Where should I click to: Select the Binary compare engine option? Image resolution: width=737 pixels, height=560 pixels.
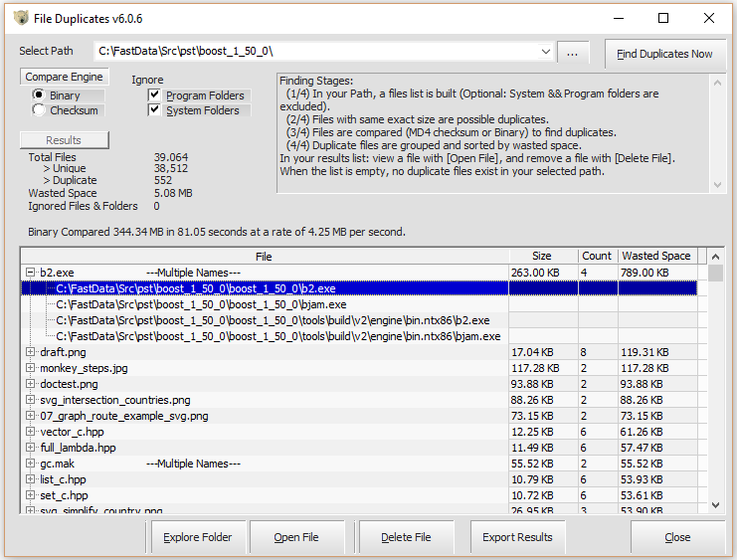[x=40, y=95]
